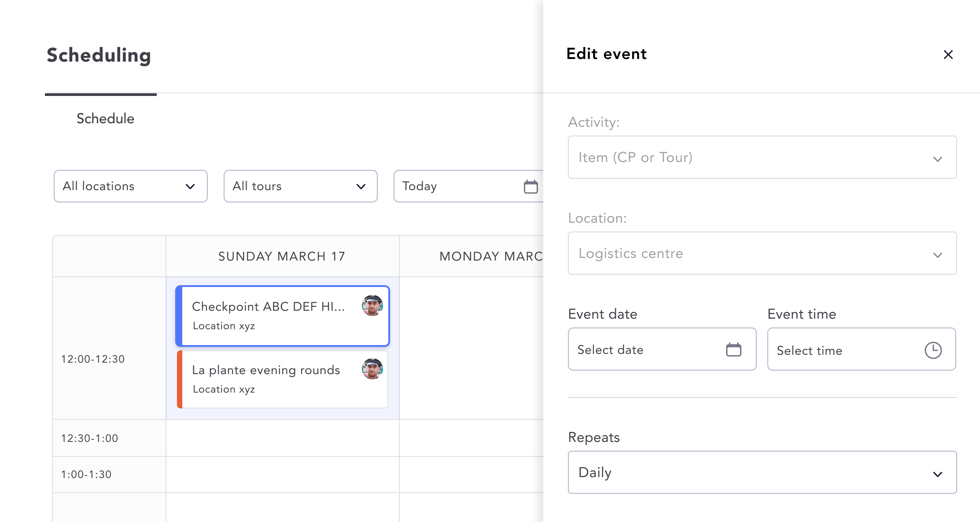The width and height of the screenshot is (980, 522).
Task: Click the calendar icon in Event date
Action: click(x=733, y=349)
